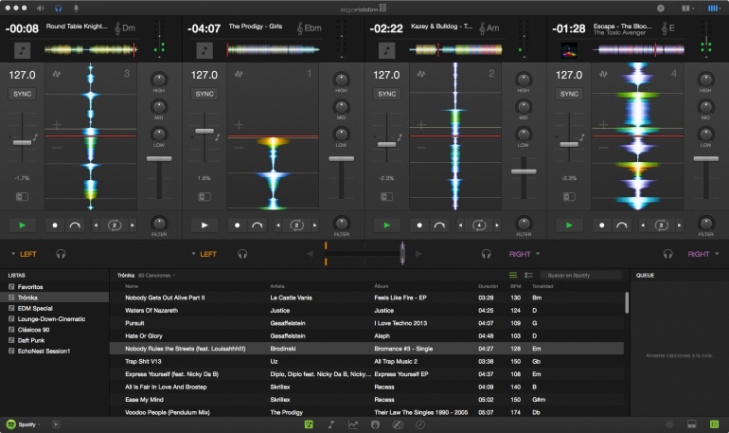Click the cue point dot button on deck 3
Viewport: 729px width, 433px height.
(54, 225)
